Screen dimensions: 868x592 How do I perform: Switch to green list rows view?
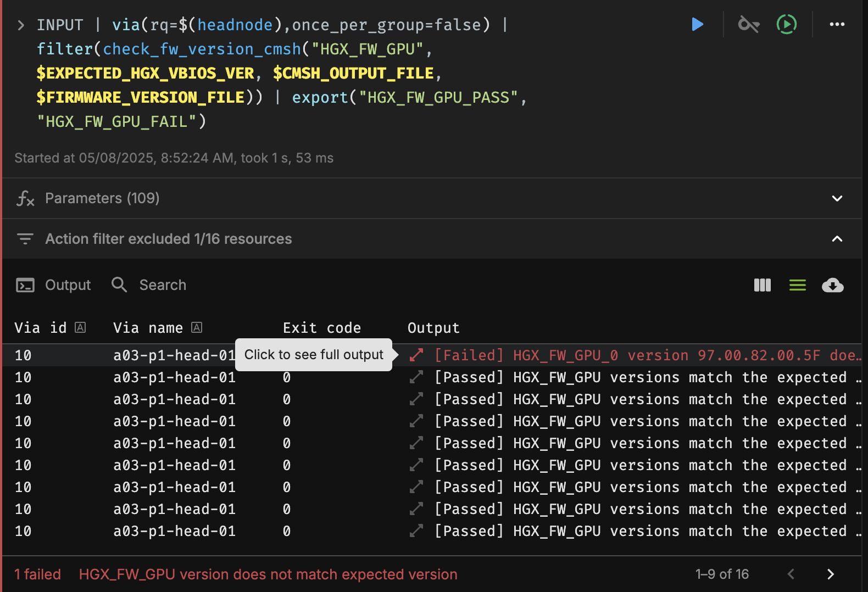pos(798,285)
